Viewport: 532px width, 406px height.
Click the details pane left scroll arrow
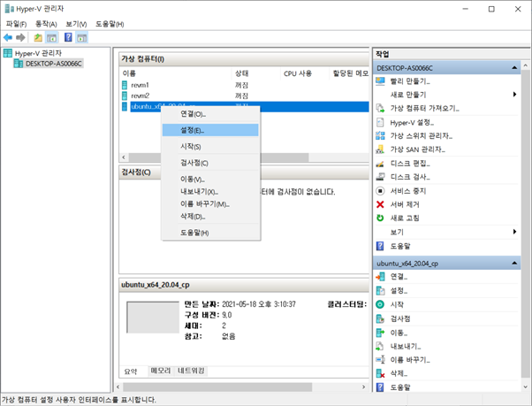pos(118,387)
